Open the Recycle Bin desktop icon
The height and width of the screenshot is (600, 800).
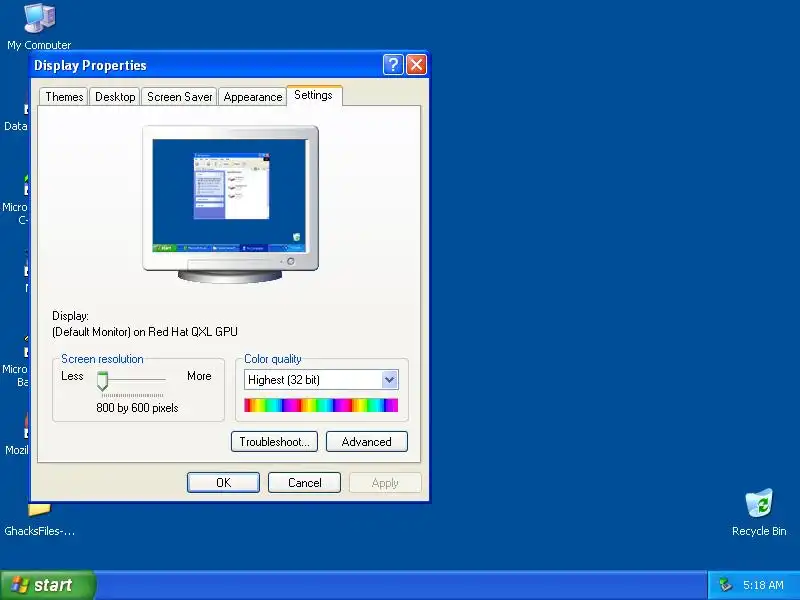tap(759, 512)
